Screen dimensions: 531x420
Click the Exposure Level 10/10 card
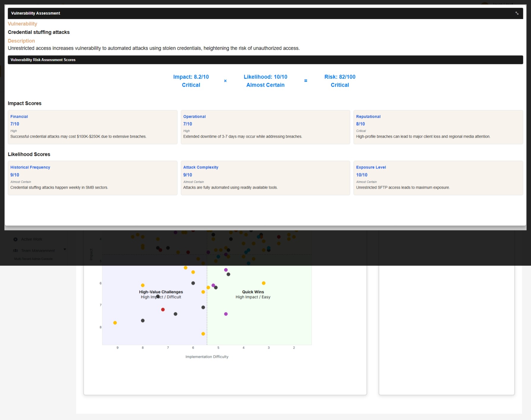(438, 178)
